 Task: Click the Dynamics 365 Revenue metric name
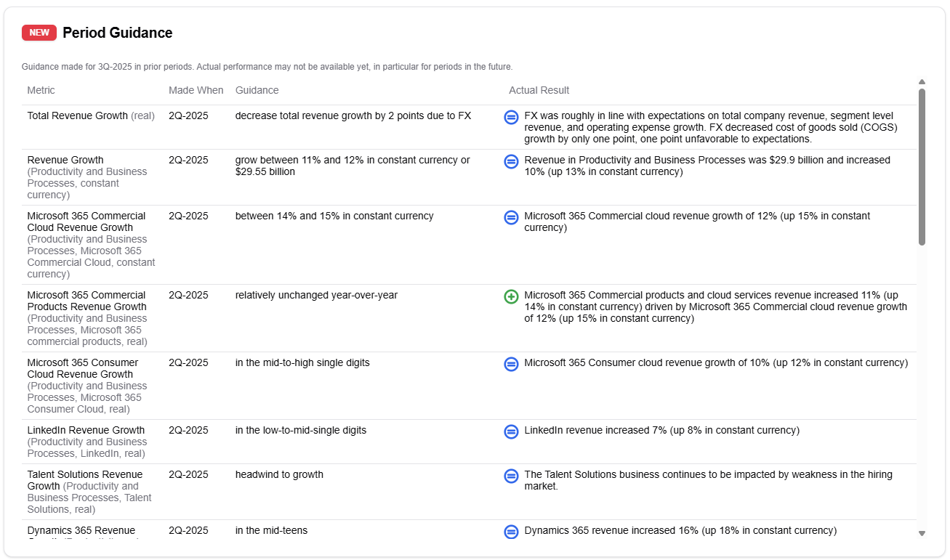(81, 530)
